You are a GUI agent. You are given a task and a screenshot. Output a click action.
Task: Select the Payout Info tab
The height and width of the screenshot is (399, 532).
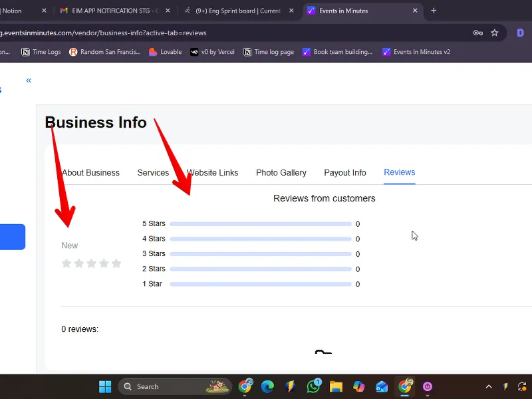[x=345, y=173]
